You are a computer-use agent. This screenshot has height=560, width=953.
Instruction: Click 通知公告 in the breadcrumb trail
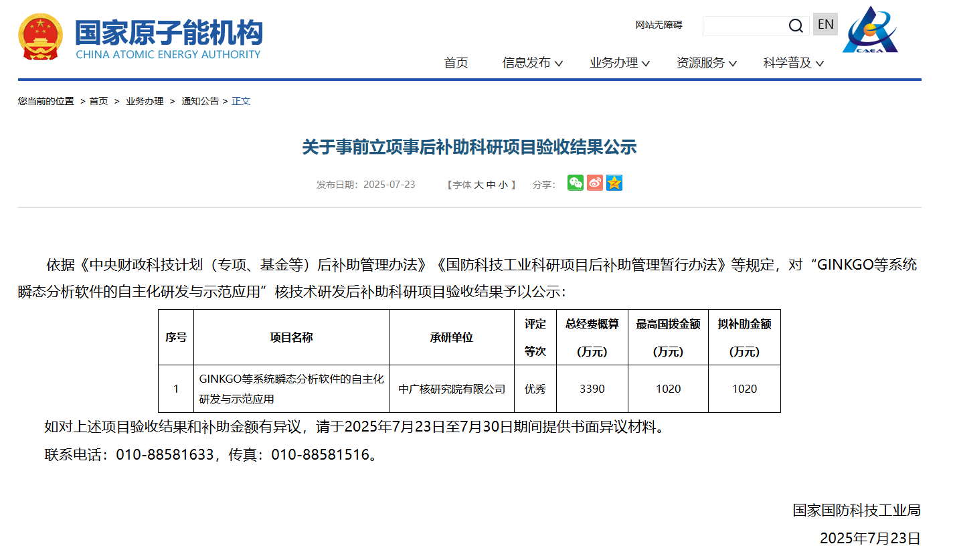pos(200,101)
